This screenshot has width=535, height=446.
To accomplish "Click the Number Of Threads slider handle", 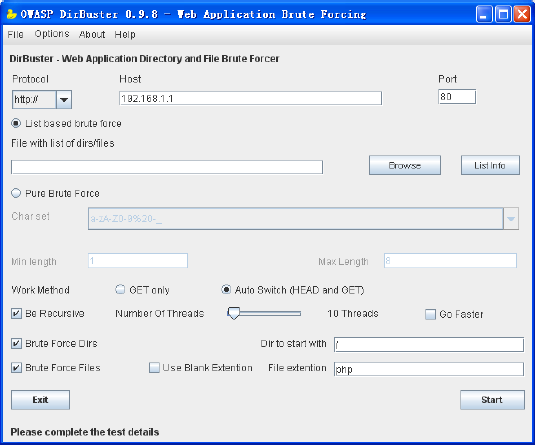I will click(234, 313).
